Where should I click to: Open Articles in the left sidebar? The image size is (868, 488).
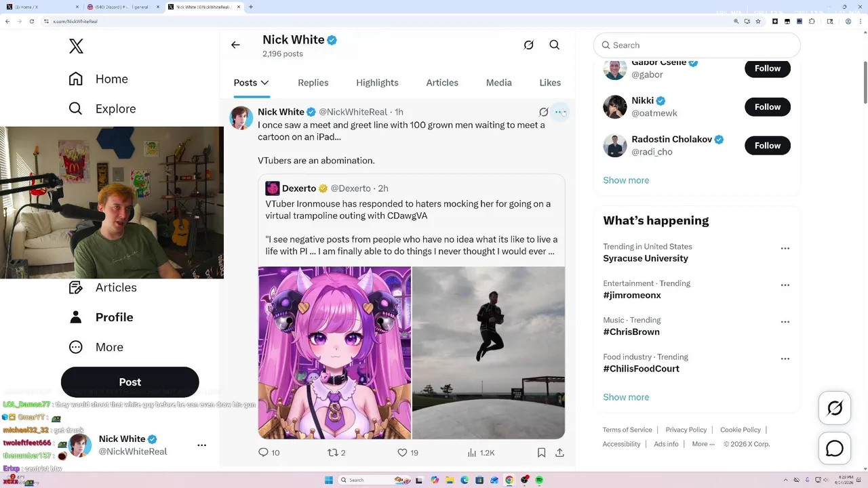(103, 287)
